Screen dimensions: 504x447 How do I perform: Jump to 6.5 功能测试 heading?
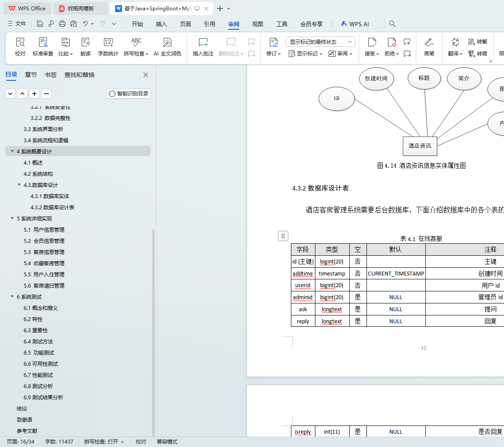(39, 352)
